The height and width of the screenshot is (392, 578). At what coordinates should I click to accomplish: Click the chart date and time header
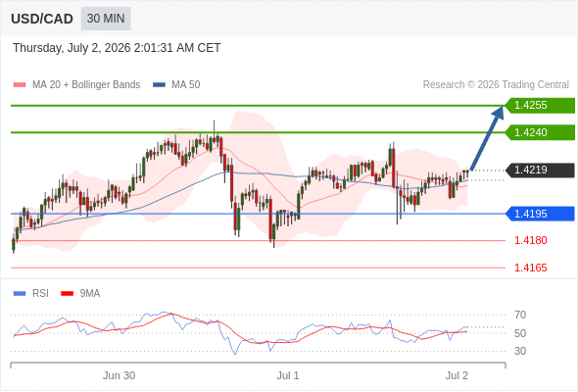click(x=117, y=48)
